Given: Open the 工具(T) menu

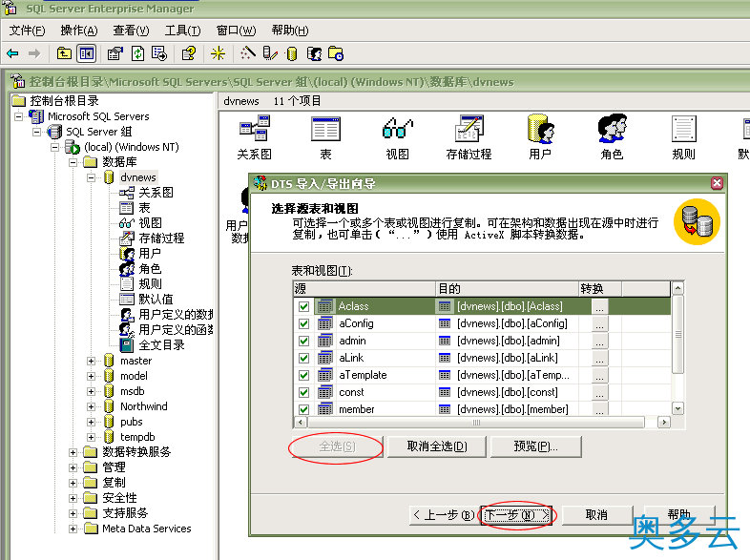Looking at the screenshot, I should (181, 31).
